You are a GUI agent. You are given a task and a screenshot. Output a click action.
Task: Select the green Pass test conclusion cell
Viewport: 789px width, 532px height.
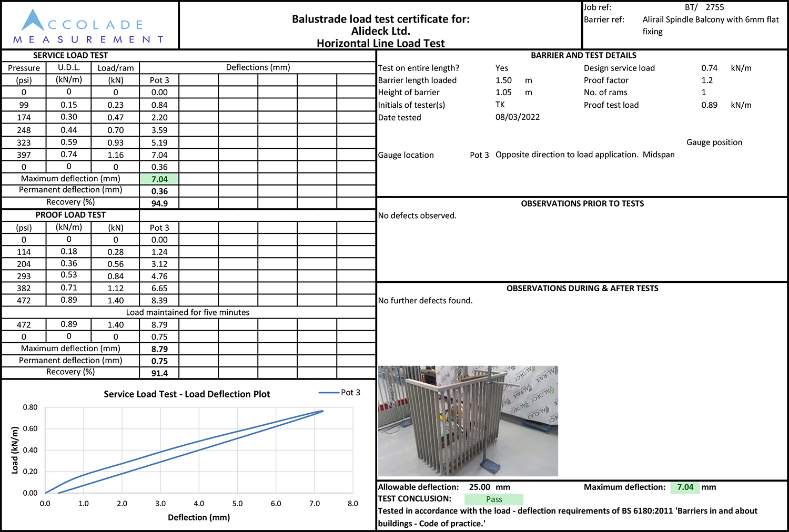494,499
